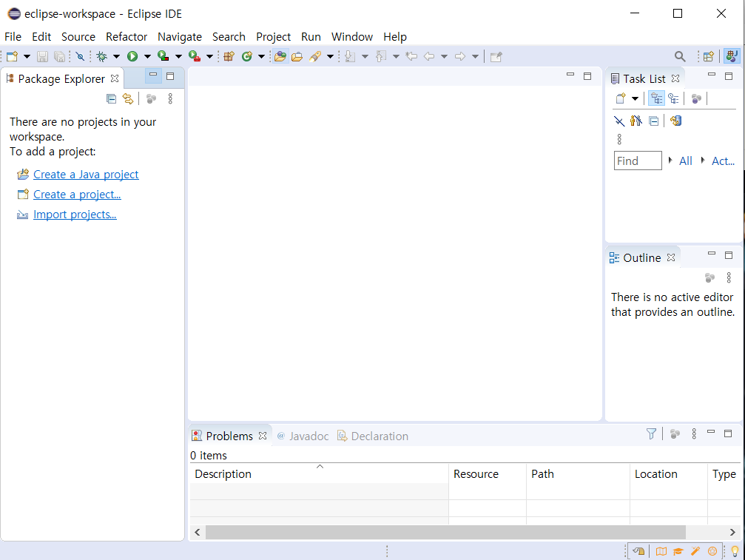745x560 pixels.
Task: Click the Last Edit Location icon
Action: pyautogui.click(x=411, y=56)
